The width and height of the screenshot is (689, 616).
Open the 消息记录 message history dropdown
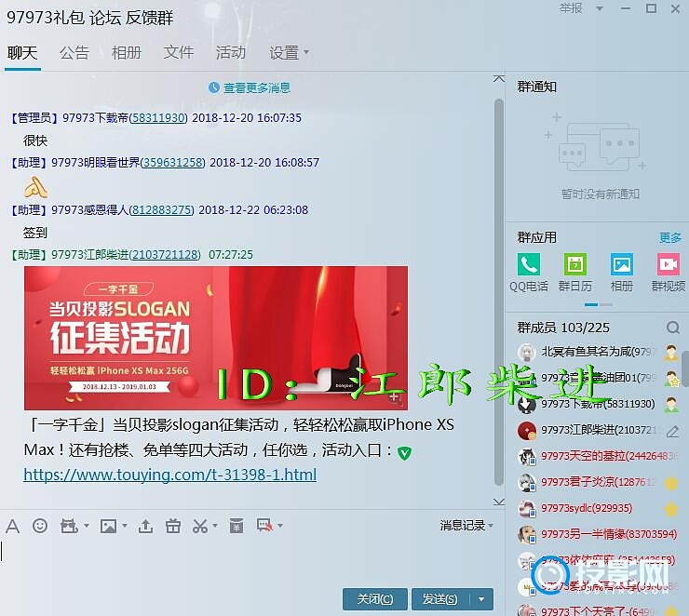pos(467,526)
